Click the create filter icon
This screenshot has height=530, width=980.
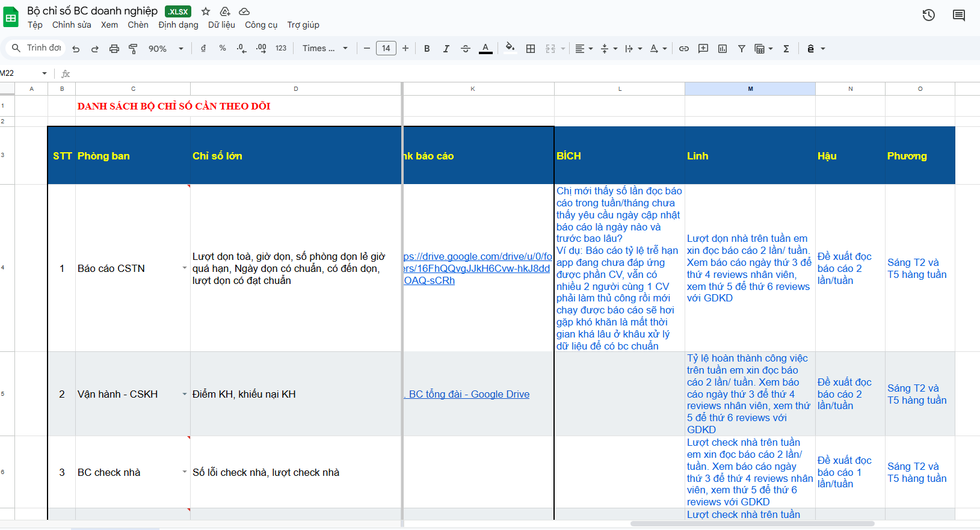[x=742, y=49]
